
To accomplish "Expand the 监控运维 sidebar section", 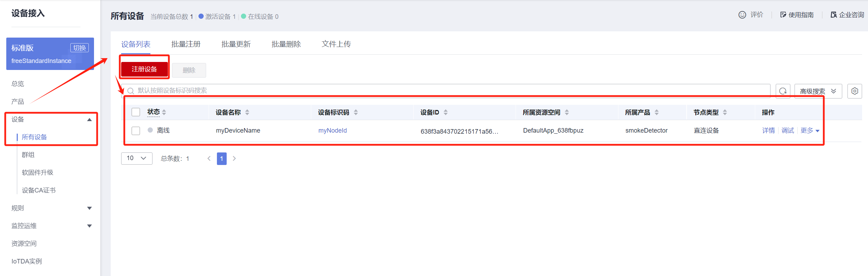I will click(89, 226).
